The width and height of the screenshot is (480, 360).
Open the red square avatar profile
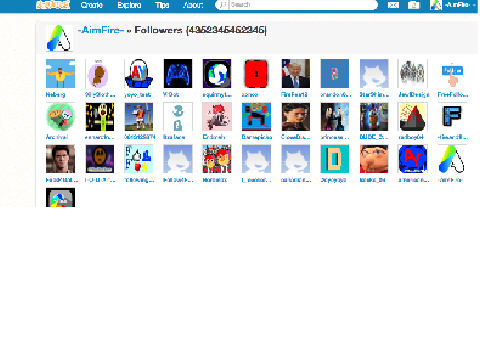coord(256,73)
